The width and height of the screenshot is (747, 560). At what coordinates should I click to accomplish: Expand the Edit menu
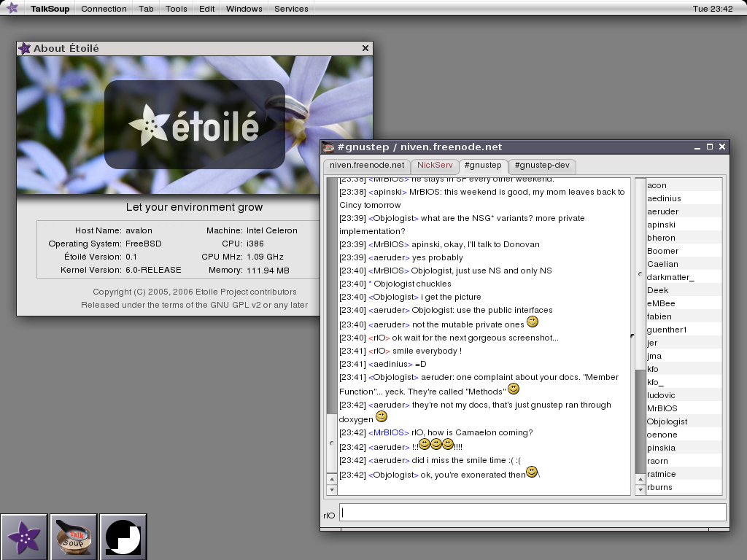[x=206, y=9]
